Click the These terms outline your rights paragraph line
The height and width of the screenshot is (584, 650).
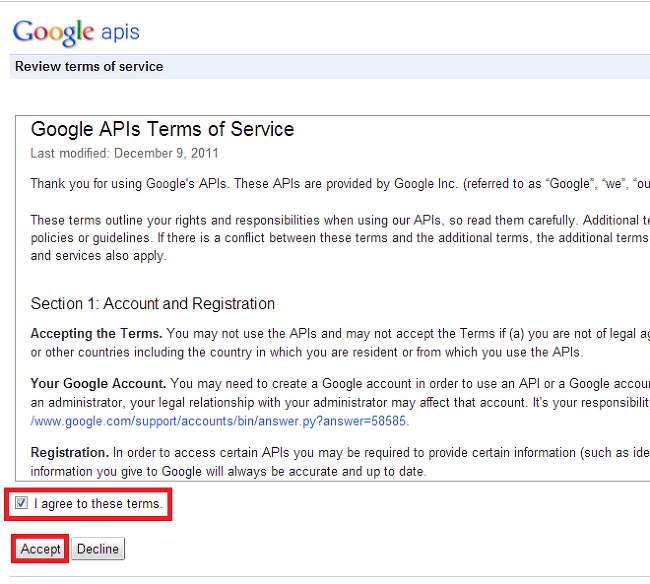tap(340, 220)
